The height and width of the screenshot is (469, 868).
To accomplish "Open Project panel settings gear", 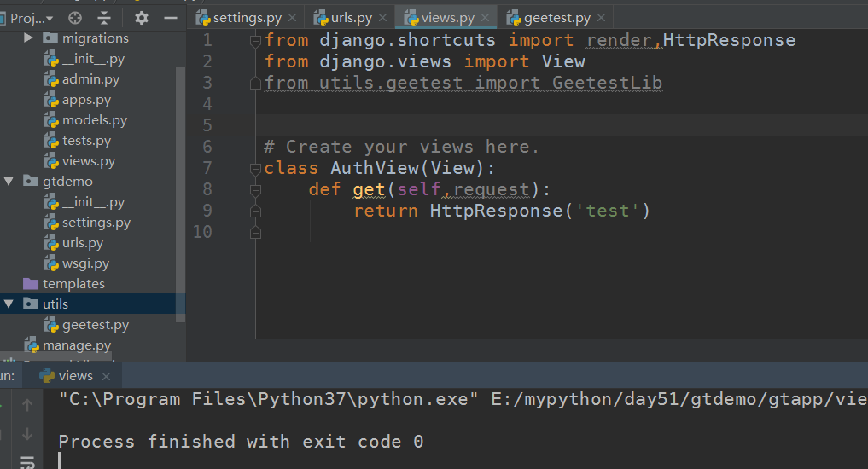I will [142, 18].
